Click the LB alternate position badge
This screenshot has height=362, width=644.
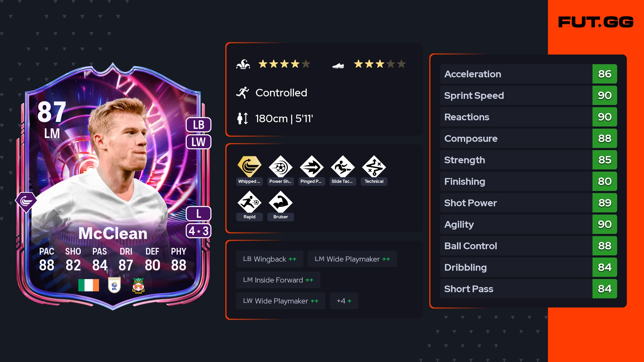[199, 125]
